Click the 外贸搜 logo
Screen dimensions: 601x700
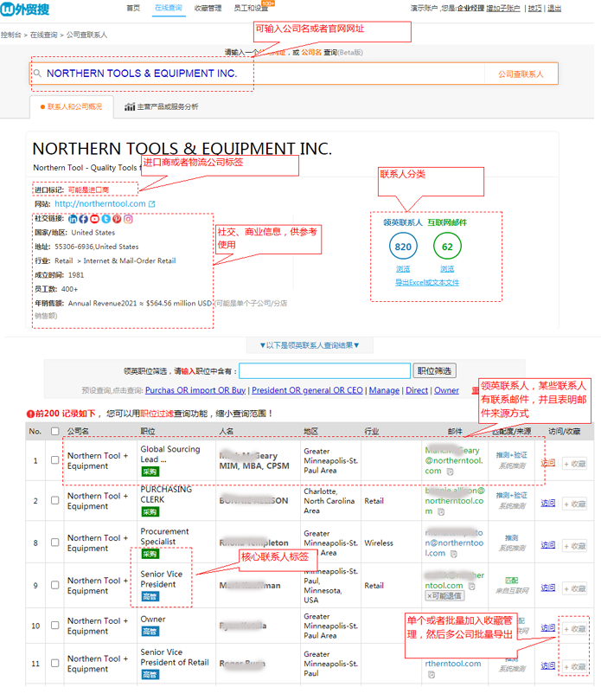pyautogui.click(x=25, y=9)
